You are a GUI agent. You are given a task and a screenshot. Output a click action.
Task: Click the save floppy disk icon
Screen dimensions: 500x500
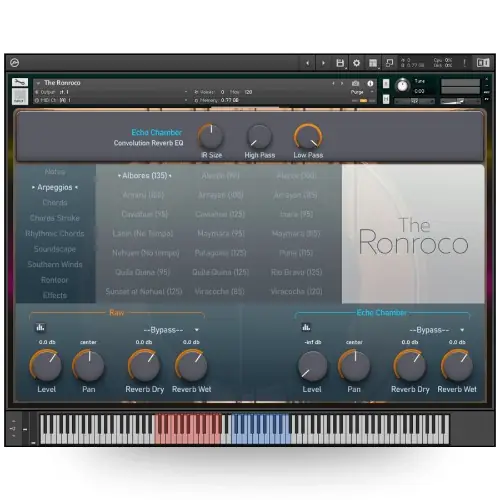(x=340, y=63)
